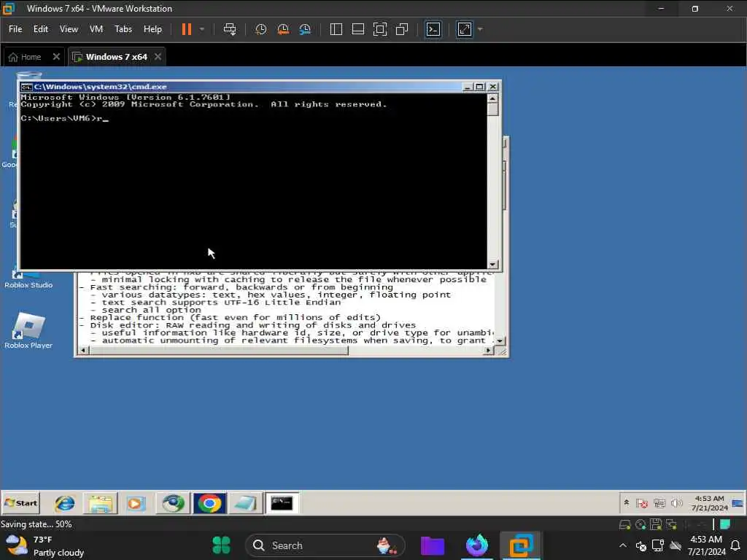Open the Windows 7 Start menu

point(20,503)
